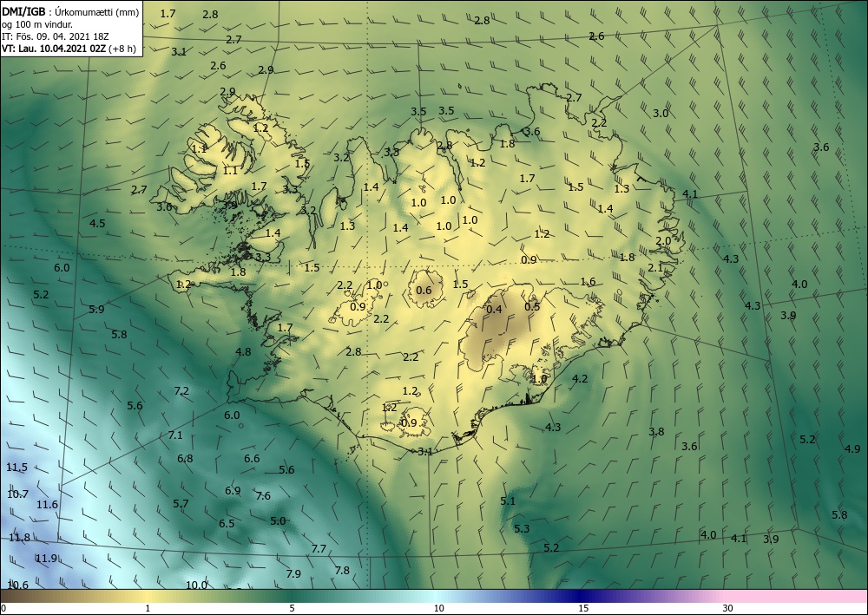Viewport: 868px width, 615px height.
Task: Click the map value '11.9'
Action: pyautogui.click(x=47, y=559)
